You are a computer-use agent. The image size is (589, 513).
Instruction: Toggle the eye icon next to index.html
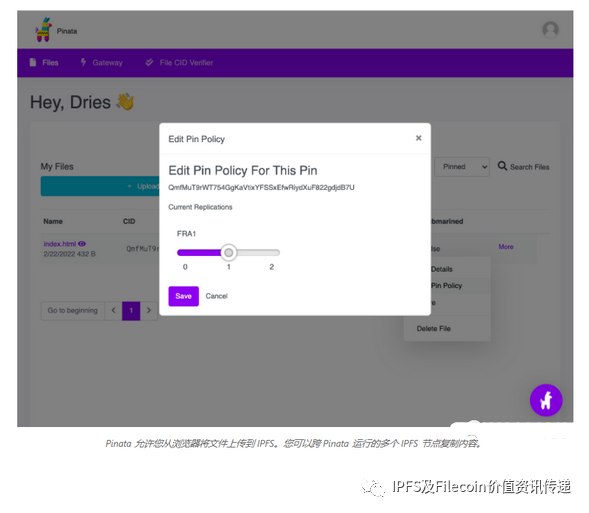tap(82, 244)
